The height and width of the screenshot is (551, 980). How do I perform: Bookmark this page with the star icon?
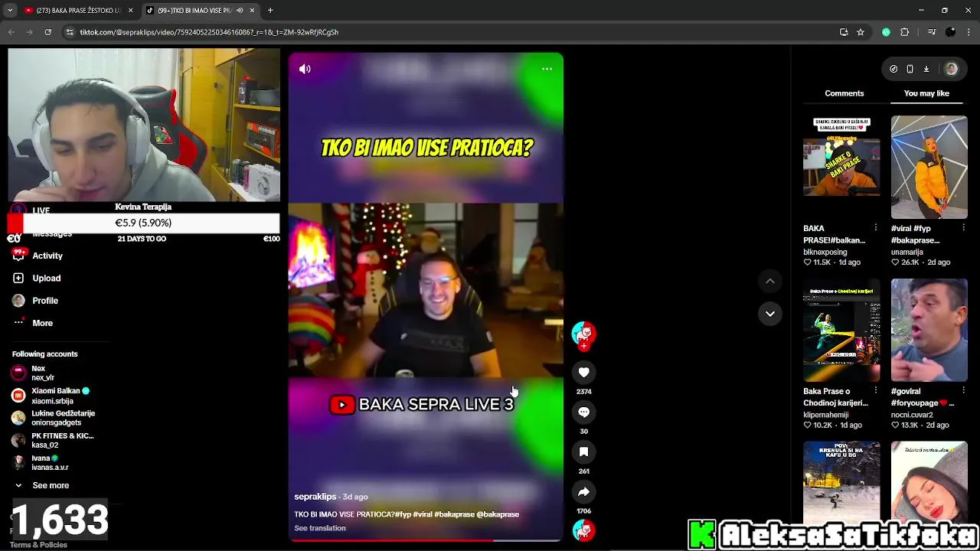[x=861, y=32]
